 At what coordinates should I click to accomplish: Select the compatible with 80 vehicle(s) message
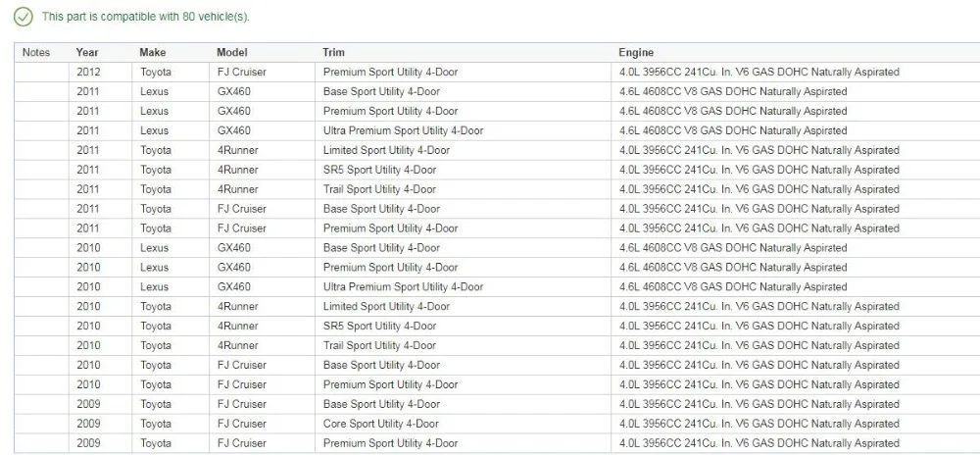(x=145, y=17)
